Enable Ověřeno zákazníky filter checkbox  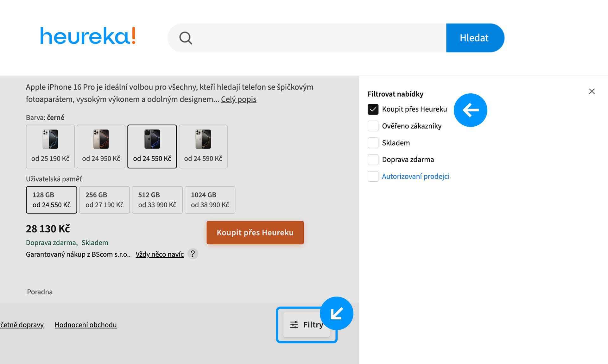[x=373, y=126]
